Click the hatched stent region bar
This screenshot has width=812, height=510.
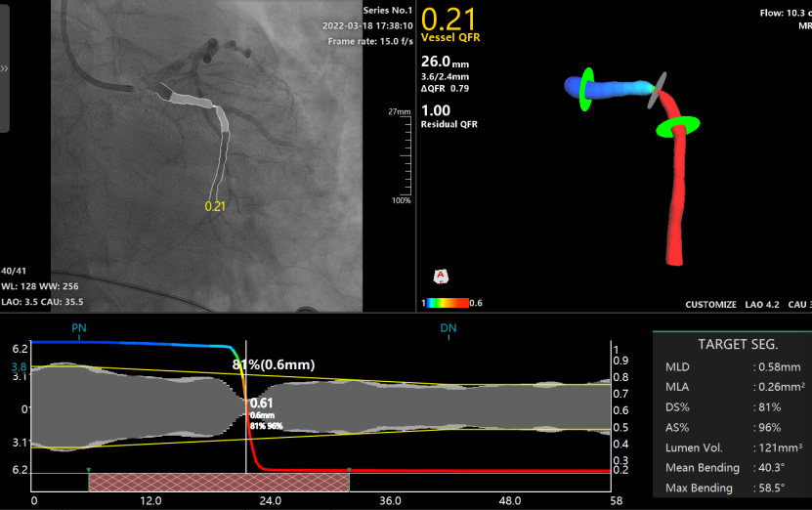(219, 481)
